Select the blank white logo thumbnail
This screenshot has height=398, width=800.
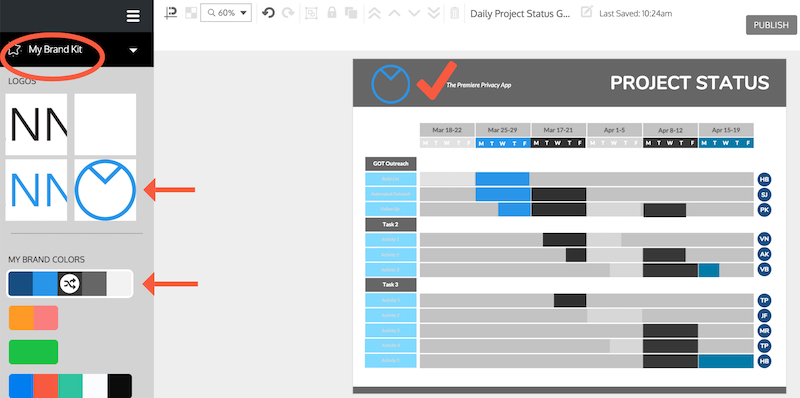click(105, 124)
